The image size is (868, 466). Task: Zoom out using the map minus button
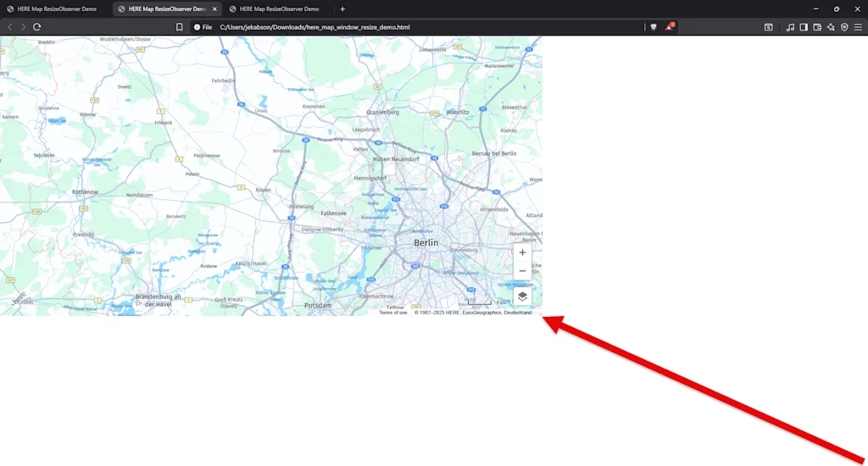[x=522, y=271]
